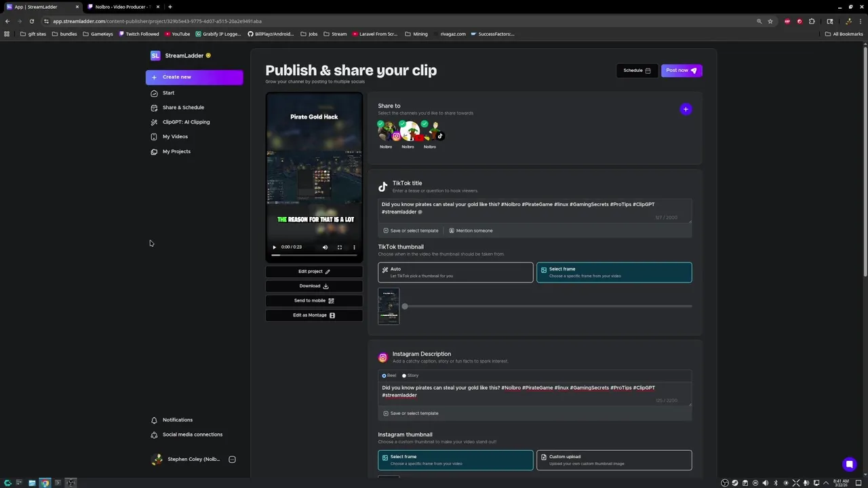Screen dimensions: 868x488
Task: Open account menu next to Stephen Coley
Action: [x=232, y=460]
